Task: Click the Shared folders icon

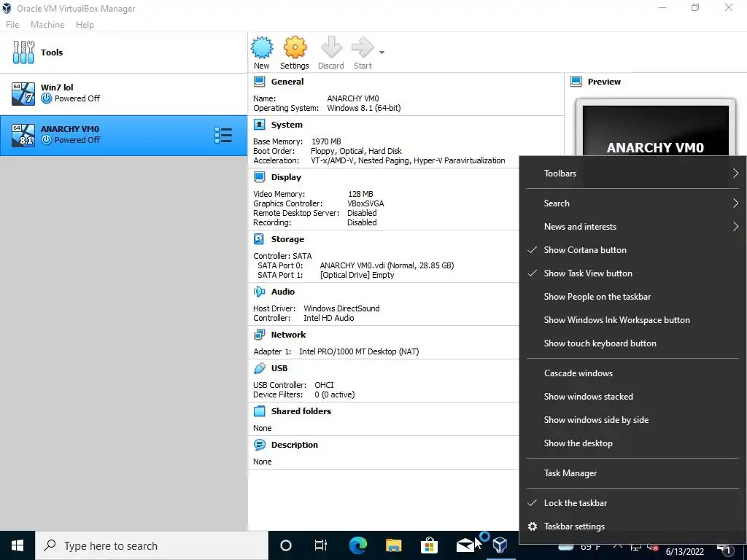Action: (x=259, y=411)
